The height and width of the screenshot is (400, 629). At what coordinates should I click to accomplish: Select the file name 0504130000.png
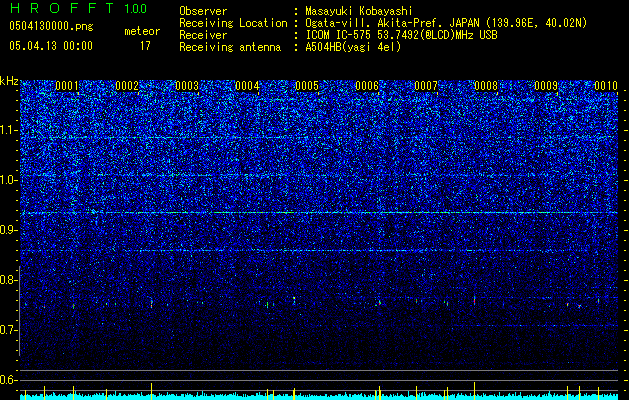(x=51, y=27)
